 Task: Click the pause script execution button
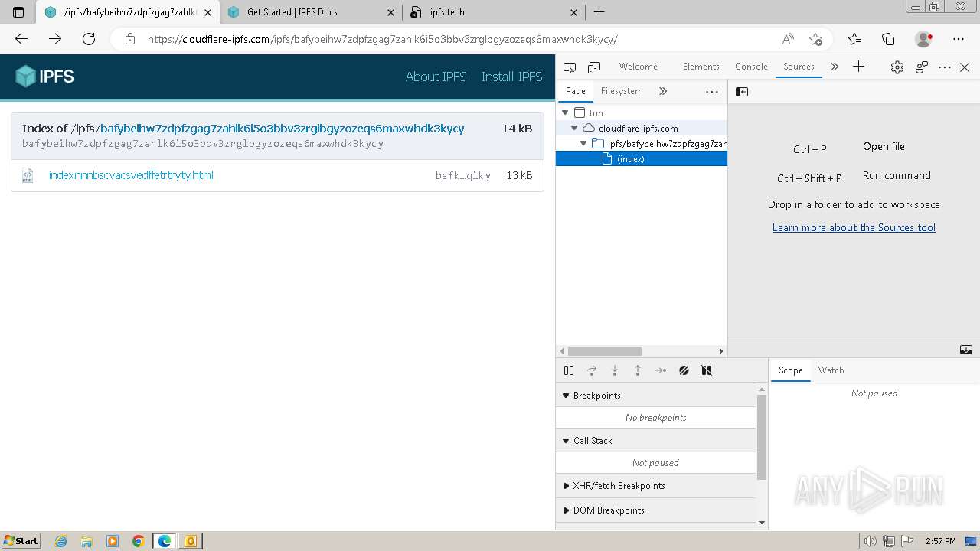click(x=569, y=370)
